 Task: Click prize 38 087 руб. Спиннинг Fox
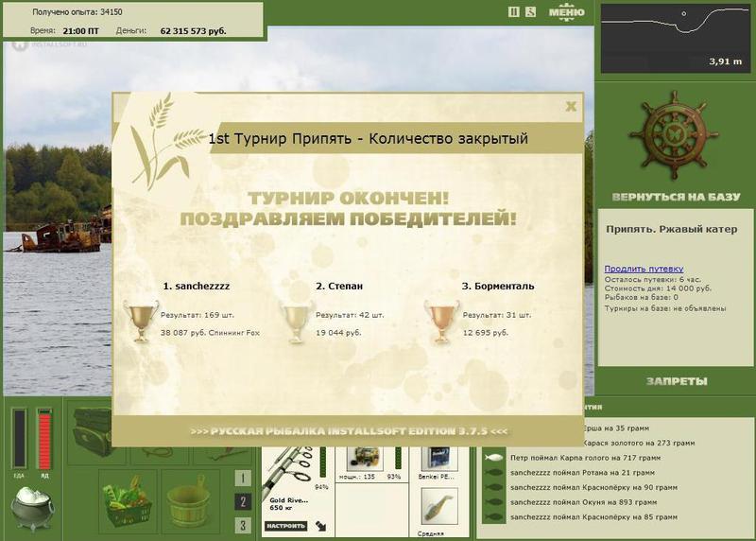point(210,333)
